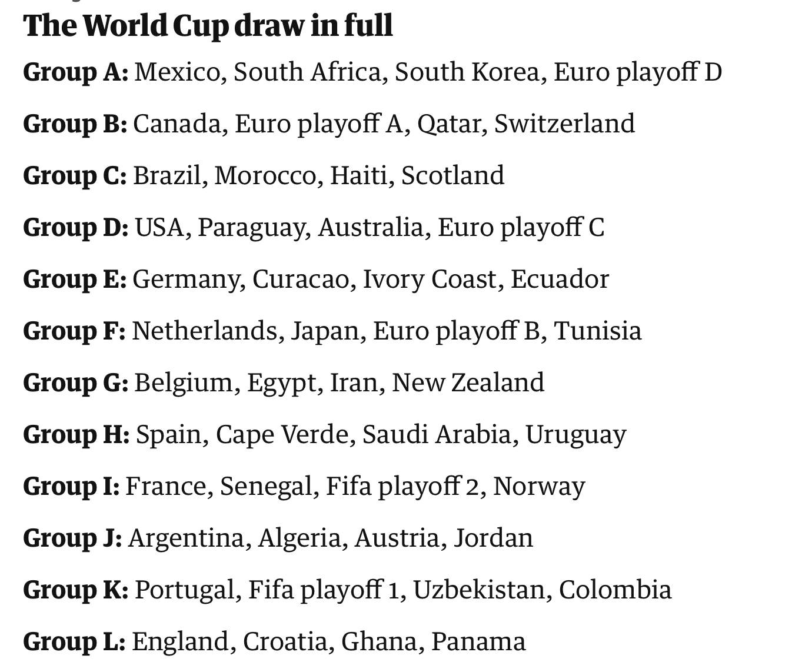Click the heading 'The World Cup draw in full'
This screenshot has width=792, height=672.
pyautogui.click(x=208, y=25)
